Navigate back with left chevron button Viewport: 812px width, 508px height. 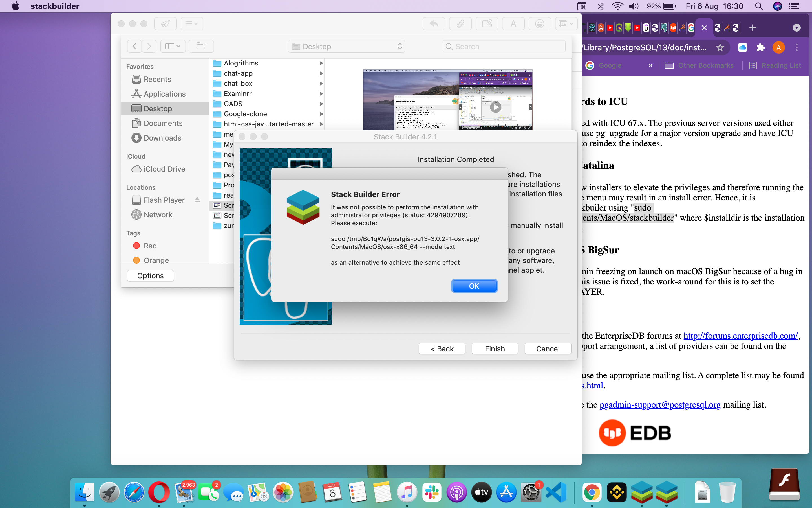(134, 46)
